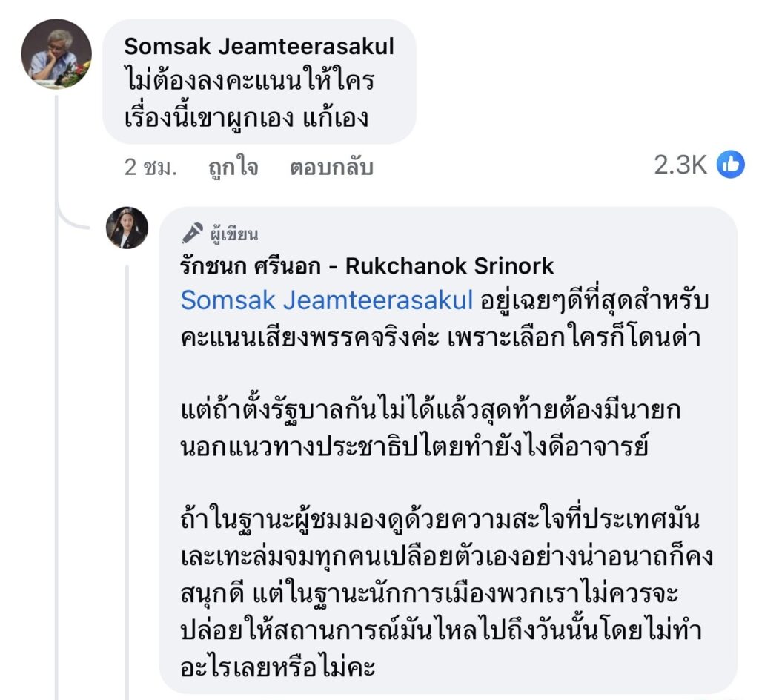Image resolution: width=759 pixels, height=700 pixels.
Task: Click the blue Somsak Jeamteerasakul mention in reply
Action: click(x=327, y=300)
